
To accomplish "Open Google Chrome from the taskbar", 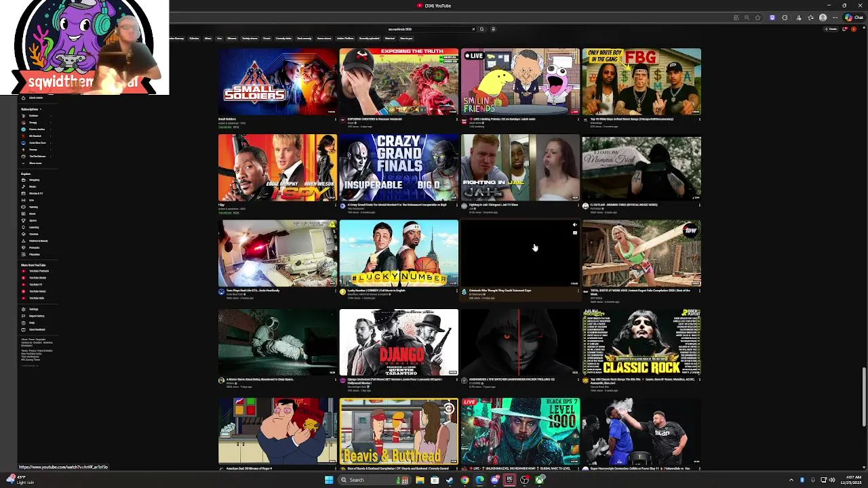I will pos(465,480).
